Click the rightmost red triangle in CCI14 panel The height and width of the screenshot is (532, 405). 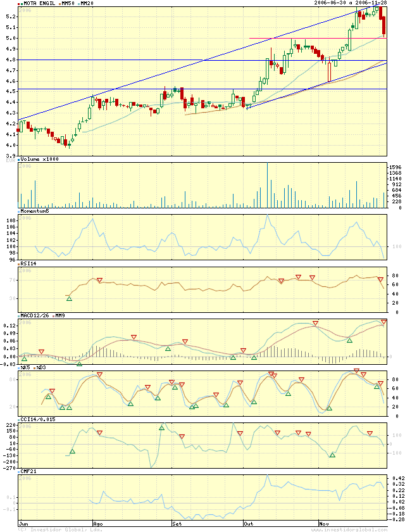370,433
